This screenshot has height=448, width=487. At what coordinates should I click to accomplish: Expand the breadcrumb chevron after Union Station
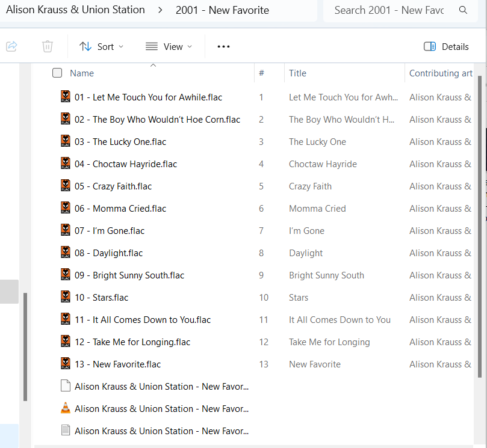point(160,10)
